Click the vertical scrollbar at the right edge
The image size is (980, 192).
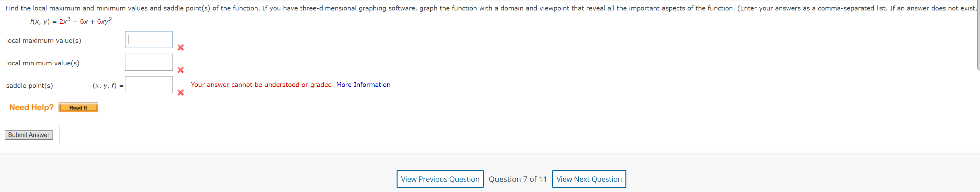click(x=978, y=35)
